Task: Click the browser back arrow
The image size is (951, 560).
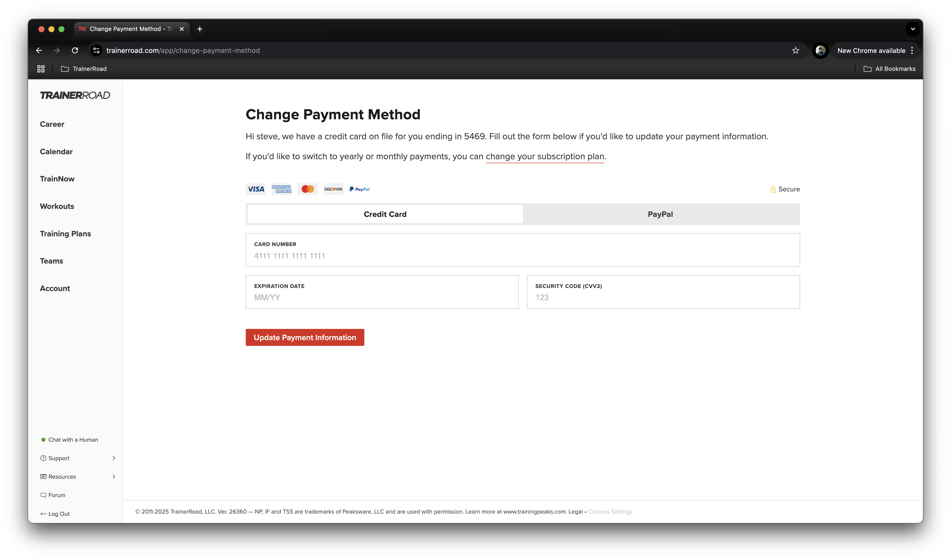Action: (39, 51)
